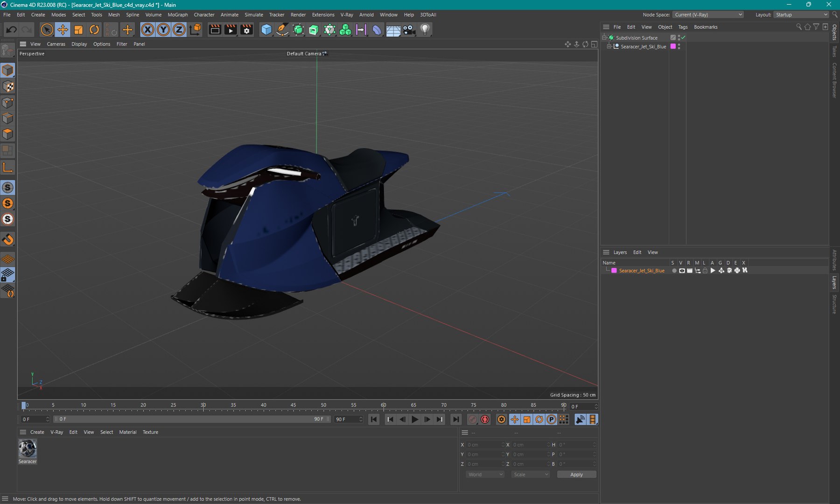Click the Undo arrow icon
Screen dimensions: 840x504
tap(12, 30)
